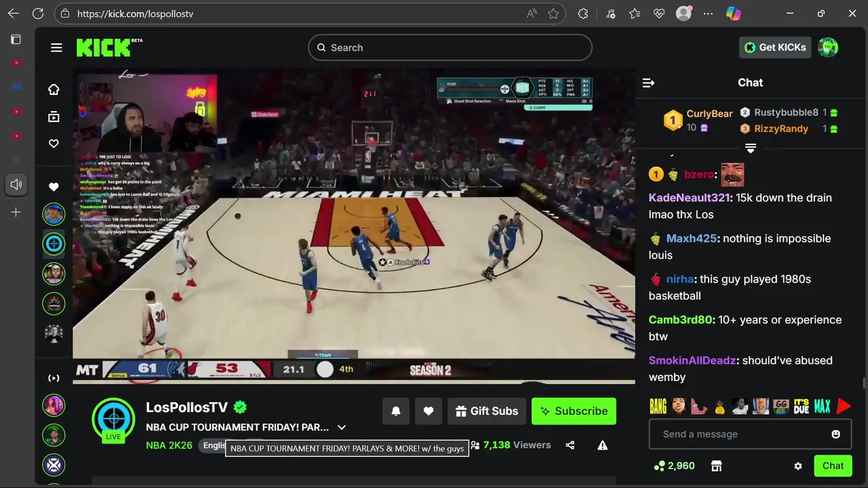
Task: Click the stream video player
Action: 354,226
